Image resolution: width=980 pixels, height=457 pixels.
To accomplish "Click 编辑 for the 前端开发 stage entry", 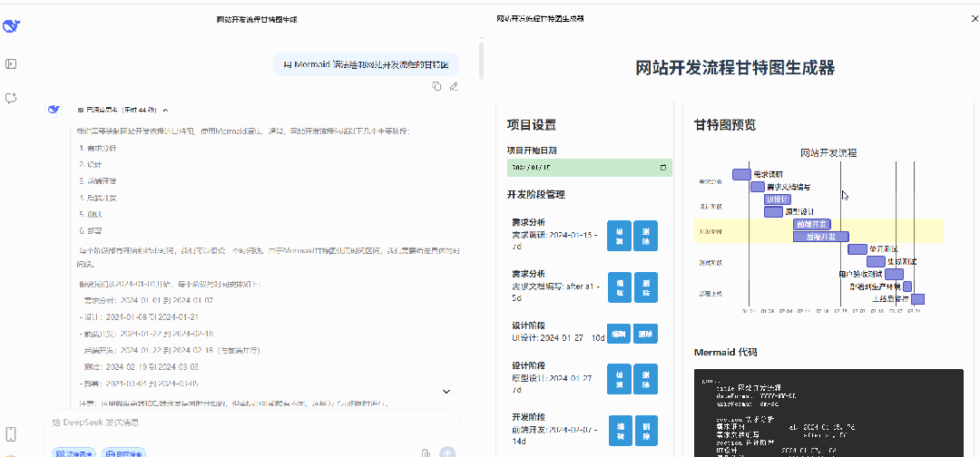I will tap(620, 431).
